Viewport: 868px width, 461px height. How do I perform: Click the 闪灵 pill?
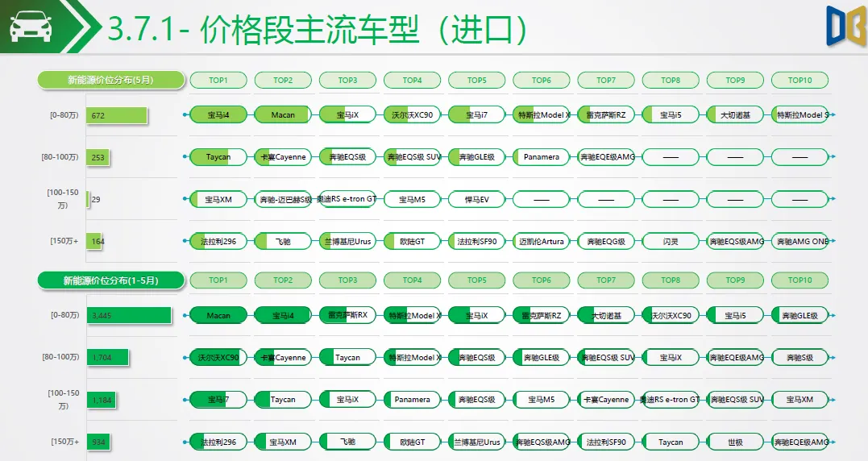671,241
